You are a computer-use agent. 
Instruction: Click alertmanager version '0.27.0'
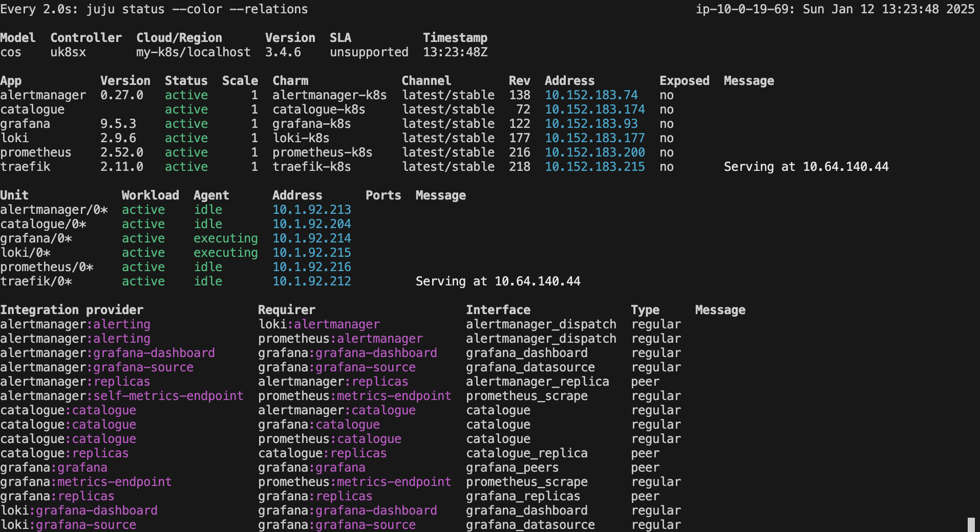click(122, 95)
